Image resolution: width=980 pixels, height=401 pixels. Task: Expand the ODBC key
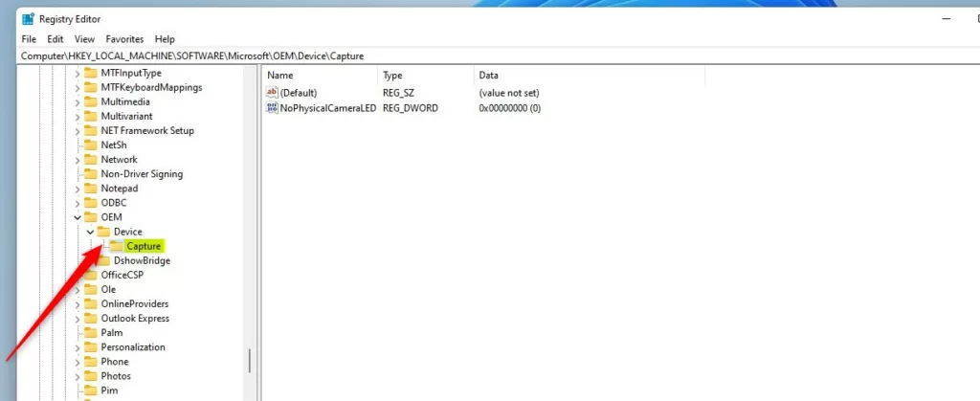[78, 203]
